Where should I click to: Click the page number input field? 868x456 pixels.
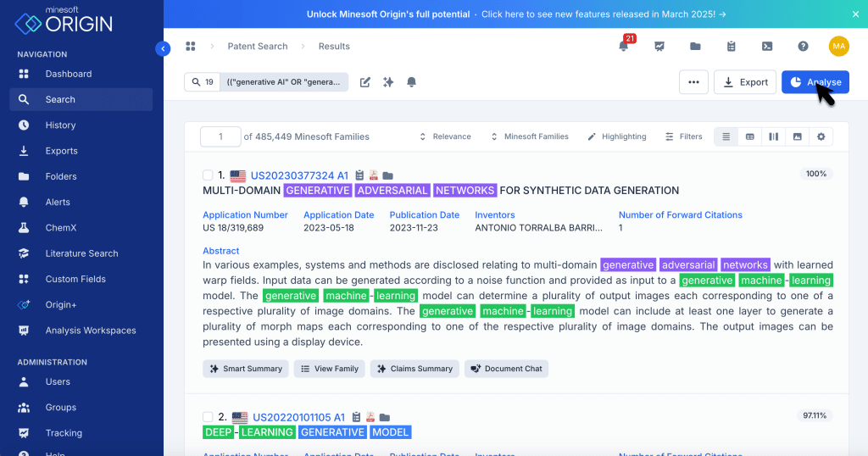point(220,136)
